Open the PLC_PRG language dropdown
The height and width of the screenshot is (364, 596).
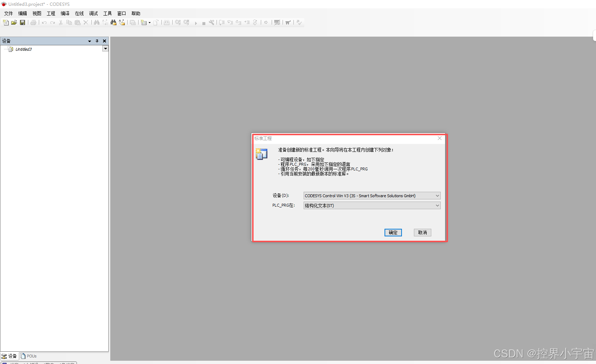(x=372, y=206)
